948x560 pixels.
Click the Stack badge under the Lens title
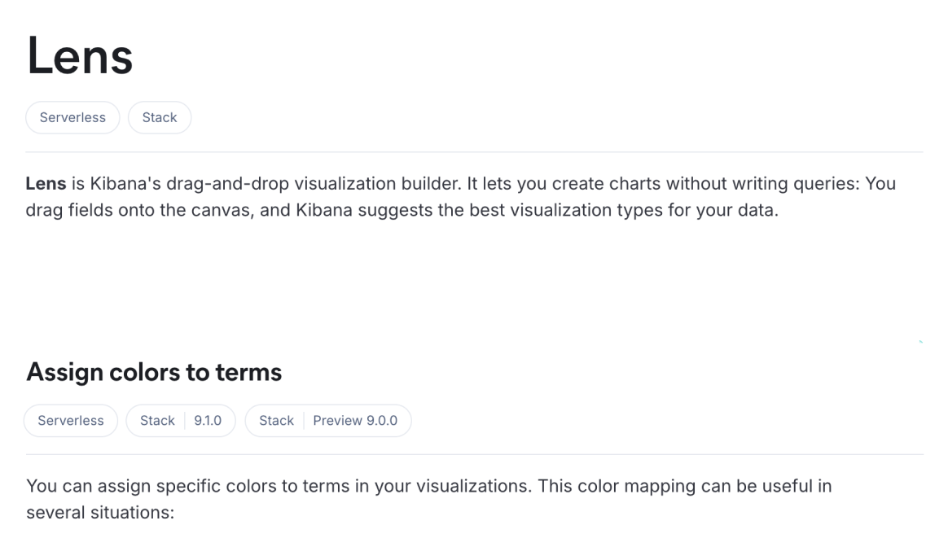pyautogui.click(x=160, y=117)
